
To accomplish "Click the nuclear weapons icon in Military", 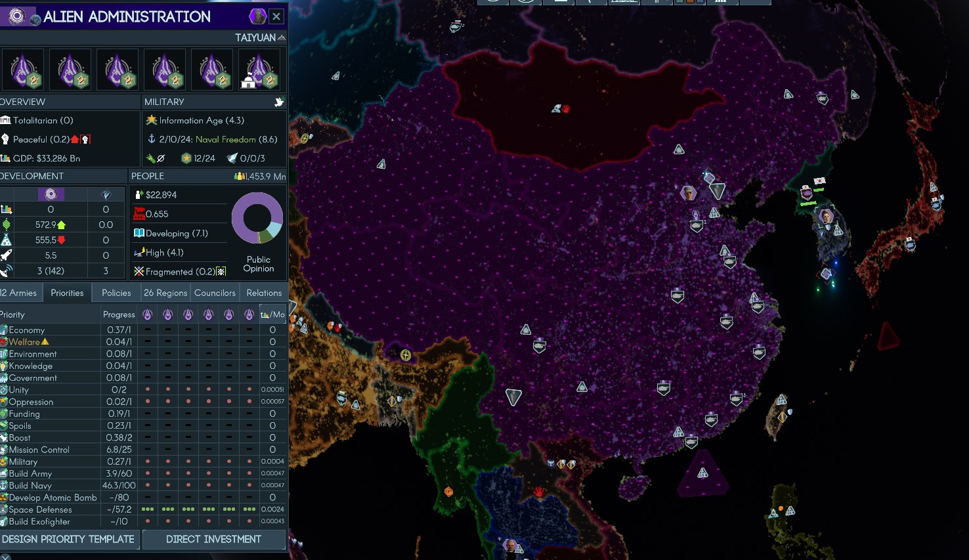I will tap(156, 158).
